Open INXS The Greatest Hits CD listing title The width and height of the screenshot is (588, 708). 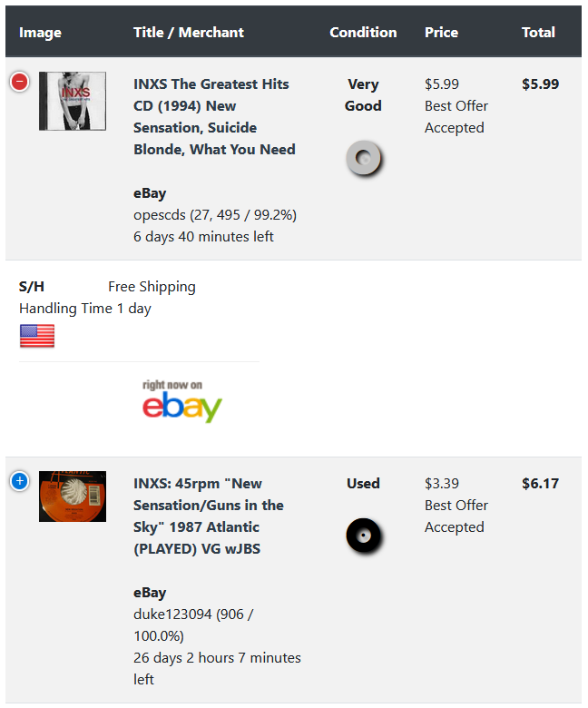pyautogui.click(x=214, y=116)
